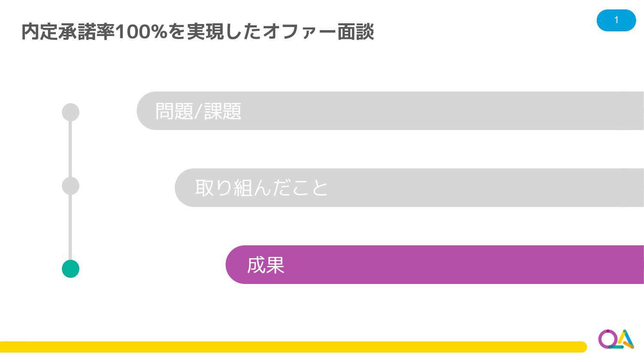This screenshot has height=362, width=644.
Task: Click the blue page number badge
Action: [616, 20]
